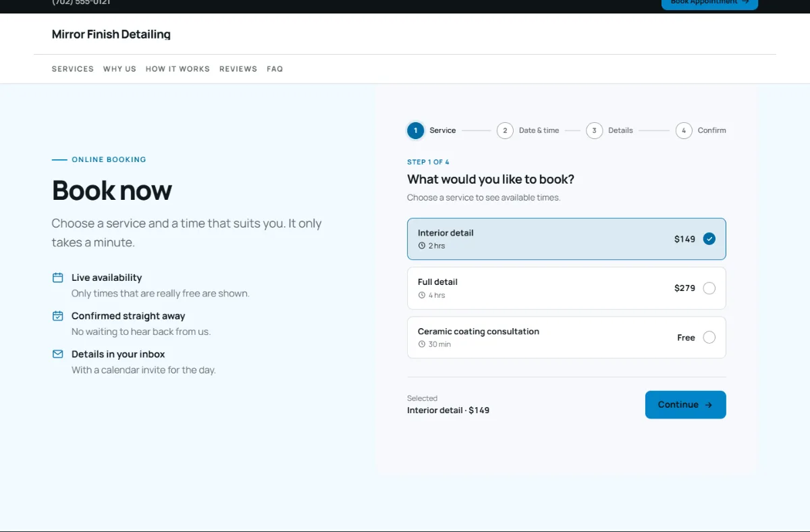Open the Why Us nav item
The height and width of the screenshot is (532, 810).
click(x=119, y=69)
